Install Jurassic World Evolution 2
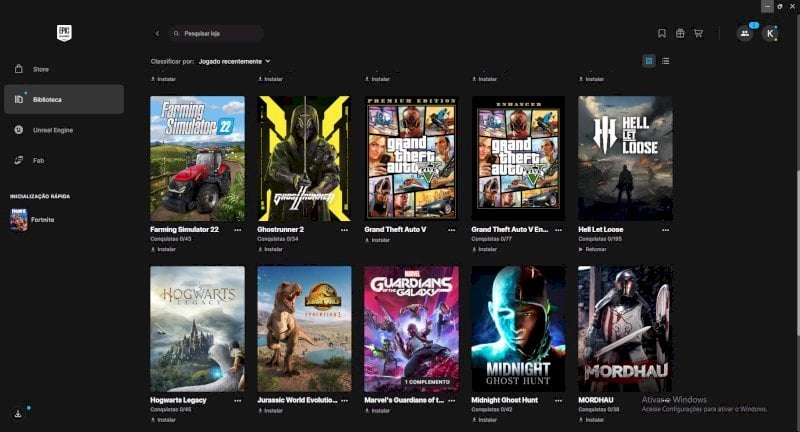The width and height of the screenshot is (800, 432). (270, 411)
